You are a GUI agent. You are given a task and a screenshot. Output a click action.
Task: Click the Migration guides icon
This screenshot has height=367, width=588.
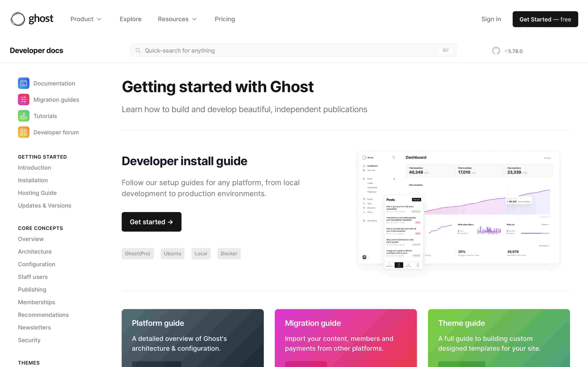(x=23, y=99)
